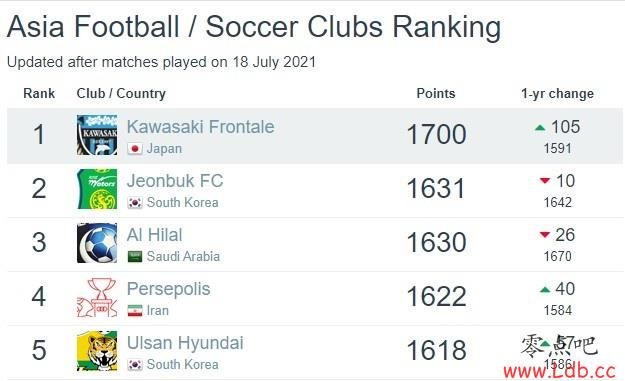Click the Ulsan Hyundai tiger logo

click(x=97, y=351)
